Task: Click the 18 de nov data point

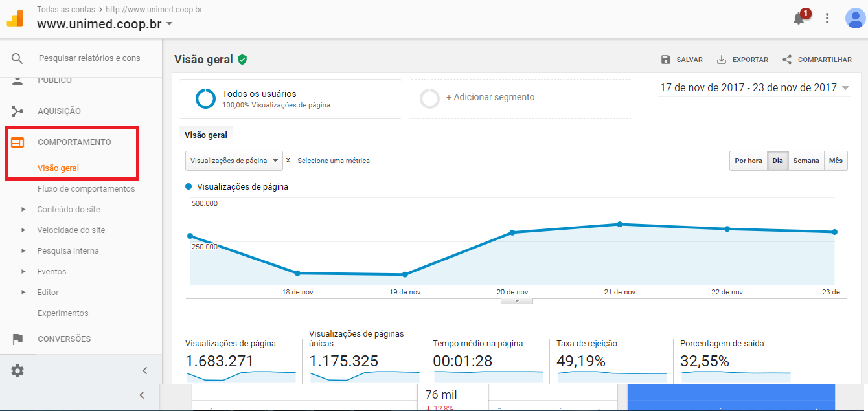Action: click(297, 273)
